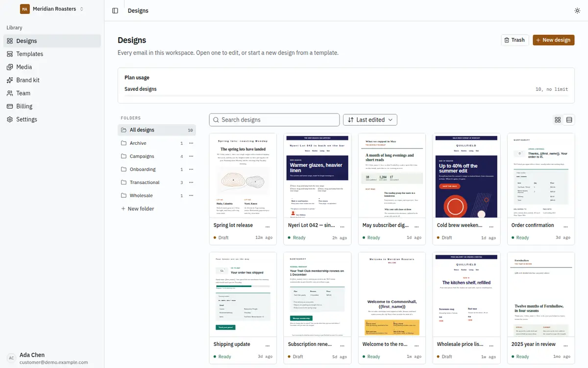Open Welcome to the roastery more options

[416, 345]
